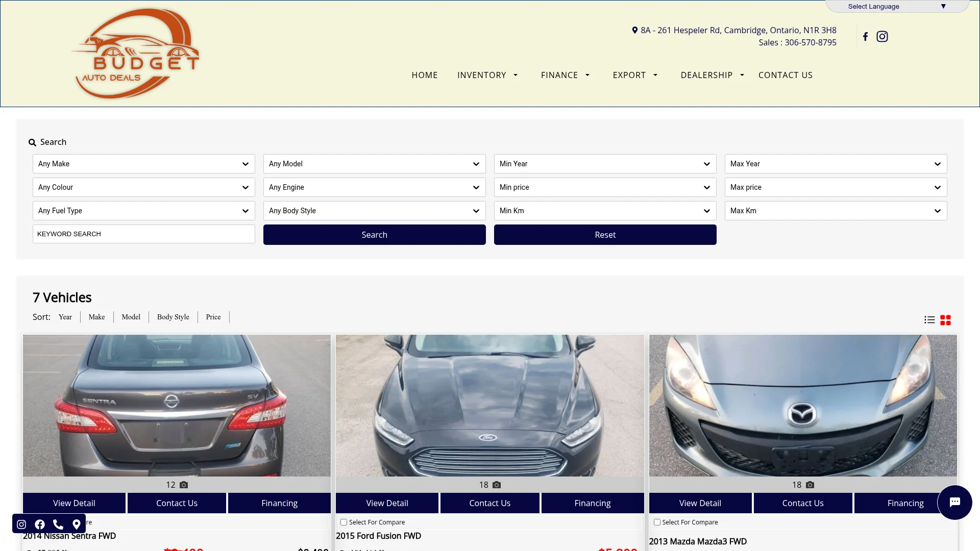Image resolution: width=980 pixels, height=551 pixels.
Task: Open Financing for Nissan Sentra
Action: tap(279, 503)
